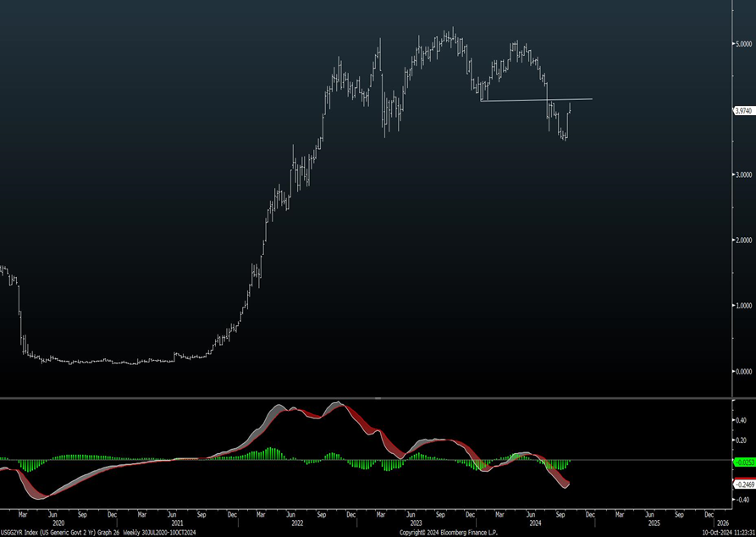Click the 2020 year label on time axis
The width and height of the screenshot is (756, 537).
point(58,523)
